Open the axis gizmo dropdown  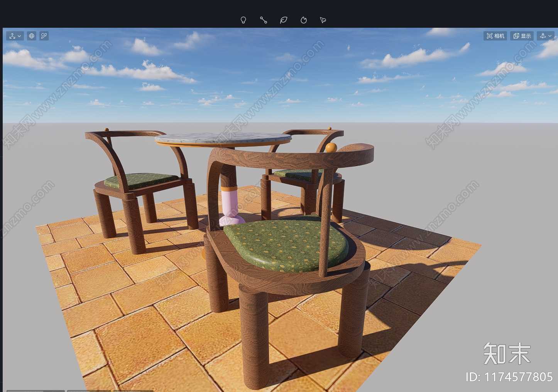(x=15, y=36)
